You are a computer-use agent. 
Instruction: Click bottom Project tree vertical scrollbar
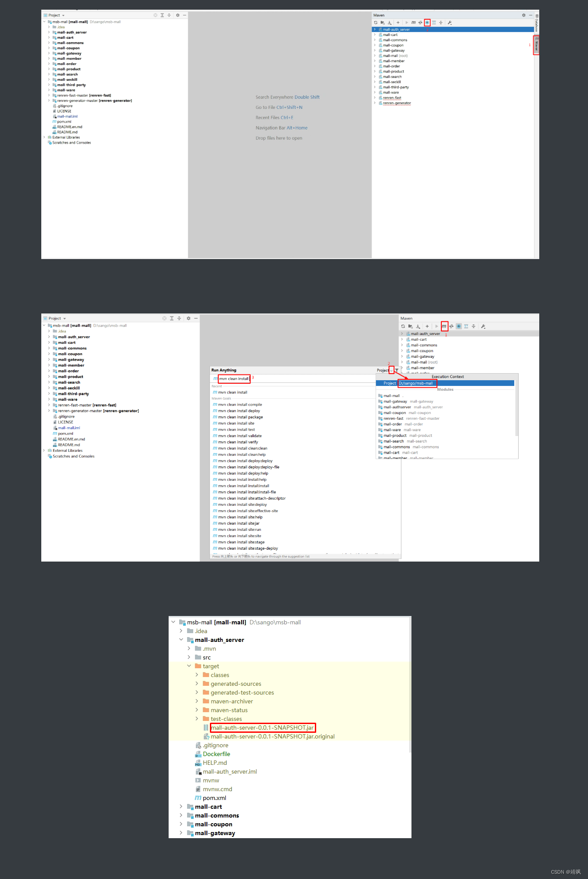(x=410, y=685)
